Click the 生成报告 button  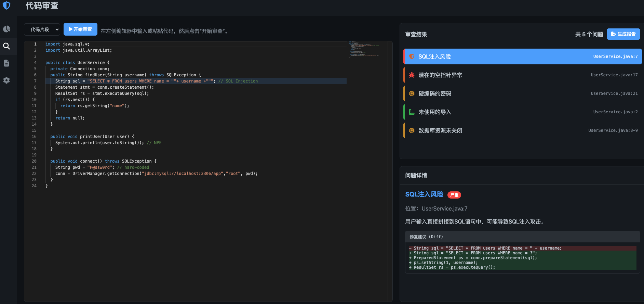pos(623,34)
